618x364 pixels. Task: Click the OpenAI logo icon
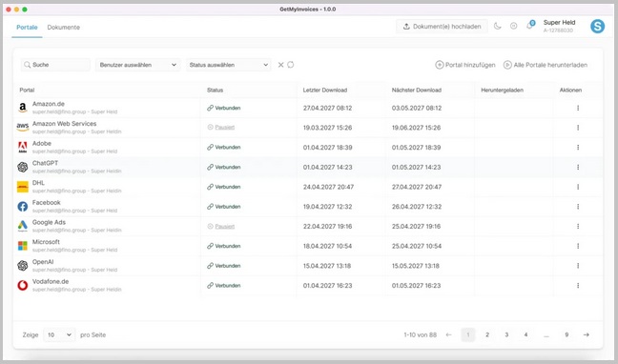click(x=23, y=266)
